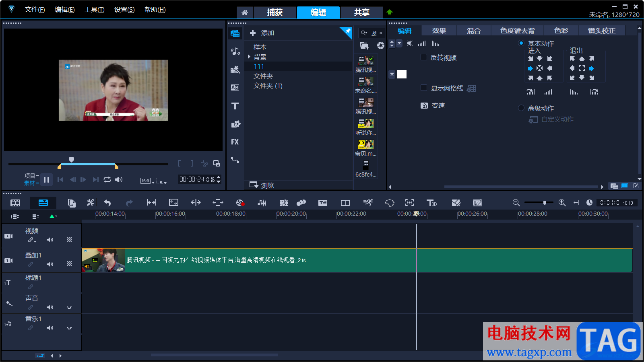644x362 pixels.
Task: Fit project in timeline window icon
Action: pyautogui.click(x=576, y=203)
